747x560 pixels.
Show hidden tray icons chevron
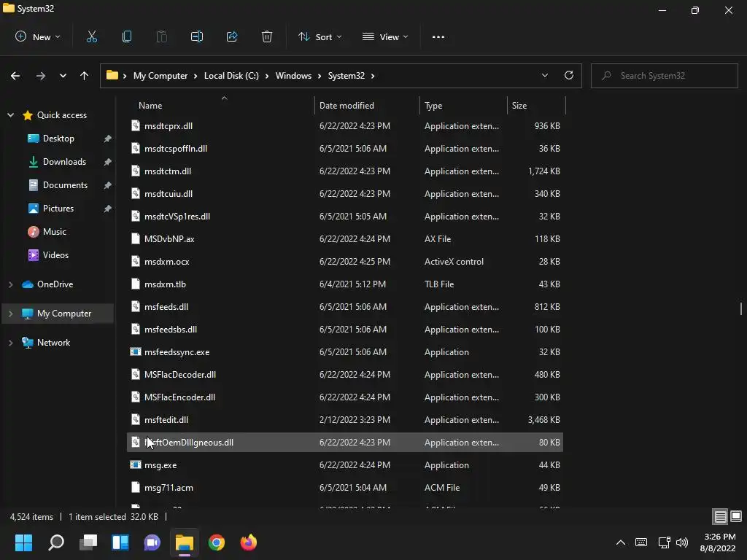click(621, 542)
